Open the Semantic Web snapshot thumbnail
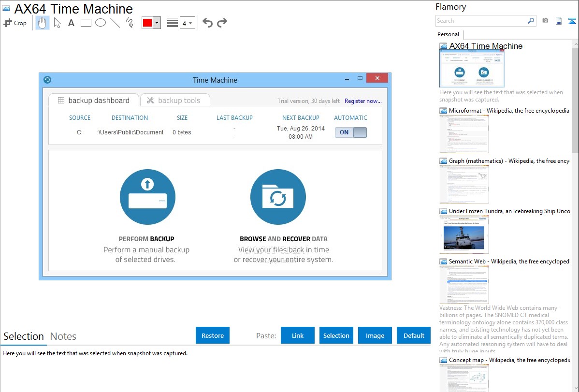The height and width of the screenshot is (392, 579). coord(464,285)
